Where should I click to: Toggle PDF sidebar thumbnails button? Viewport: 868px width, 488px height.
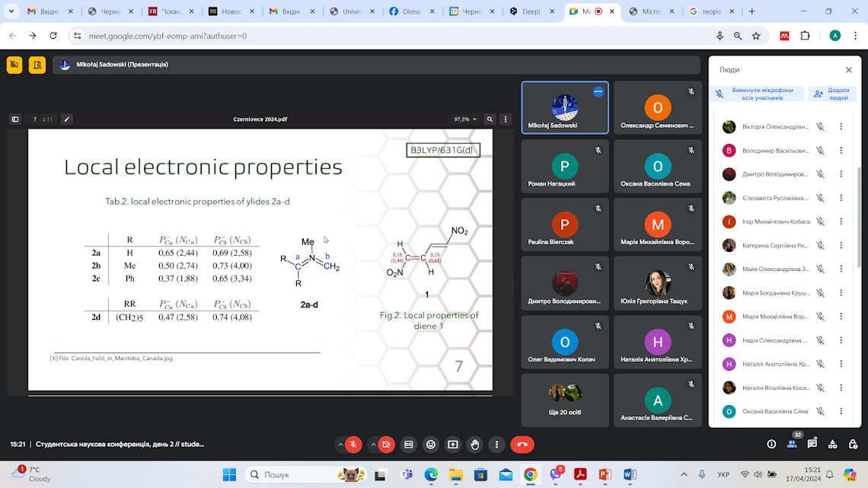15,119
